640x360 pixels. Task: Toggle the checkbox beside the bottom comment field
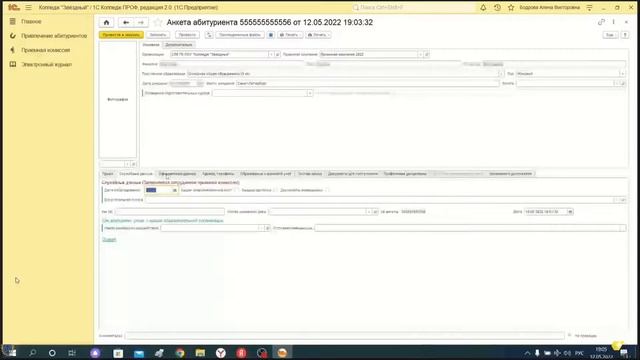click(570, 336)
